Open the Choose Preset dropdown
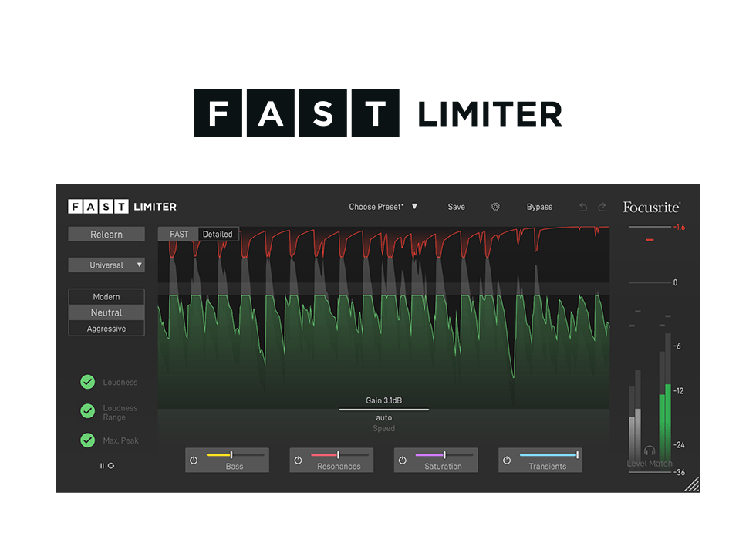This screenshot has width=756, height=540. coord(383,207)
